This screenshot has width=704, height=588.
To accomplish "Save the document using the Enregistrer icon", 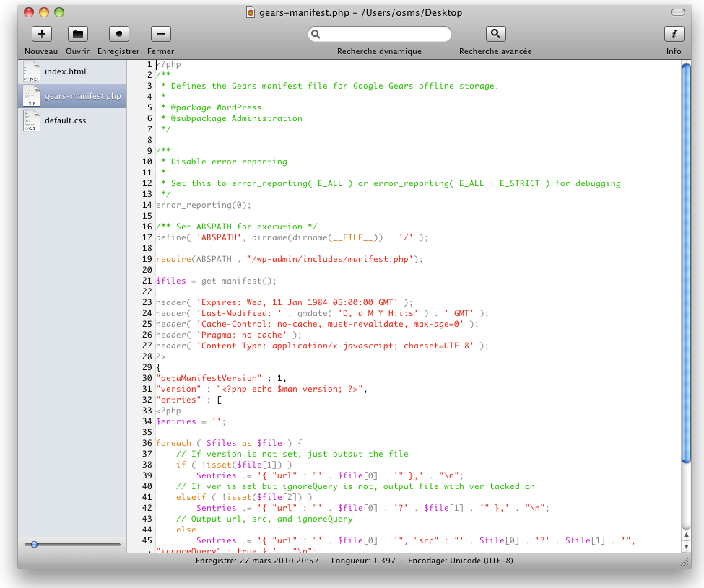I will [x=118, y=34].
